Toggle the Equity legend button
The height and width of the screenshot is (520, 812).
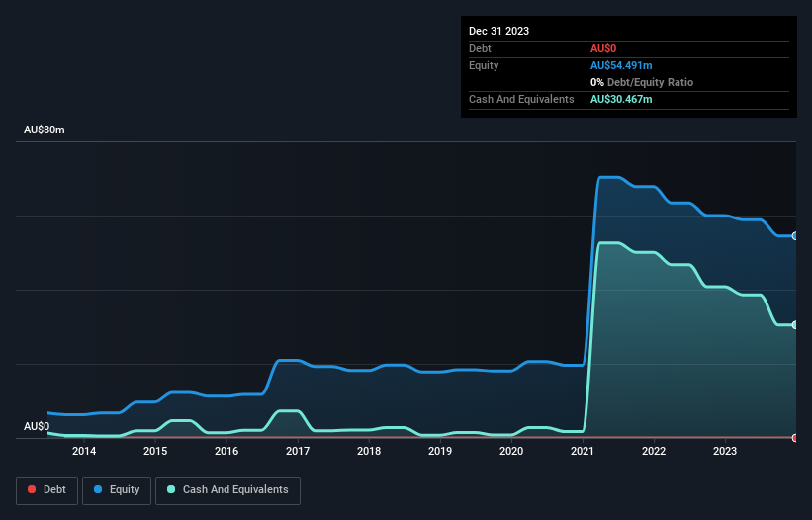117,490
